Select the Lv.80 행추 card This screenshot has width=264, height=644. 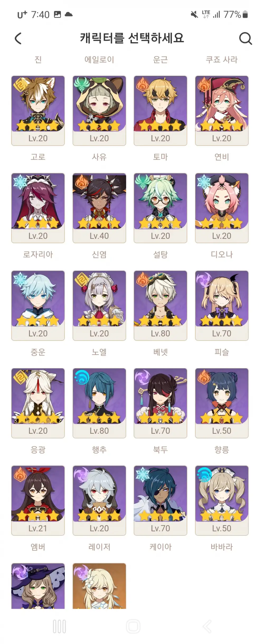click(x=99, y=403)
